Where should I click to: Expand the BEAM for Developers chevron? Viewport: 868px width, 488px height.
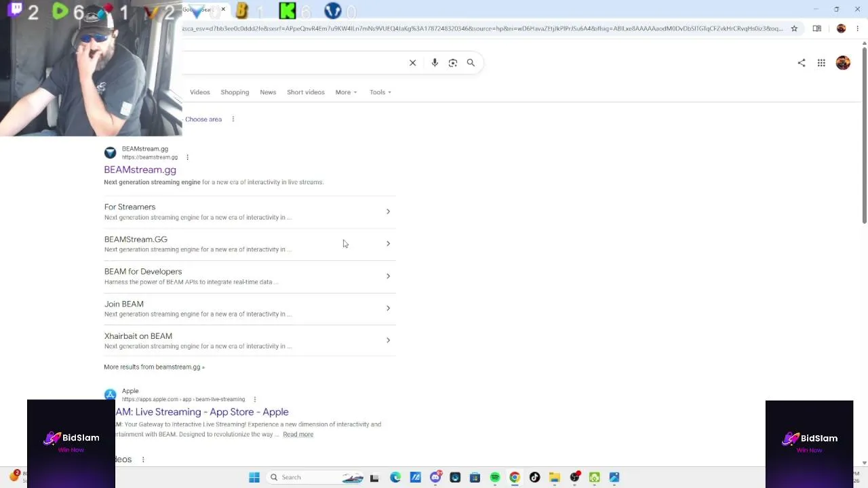[388, 276]
